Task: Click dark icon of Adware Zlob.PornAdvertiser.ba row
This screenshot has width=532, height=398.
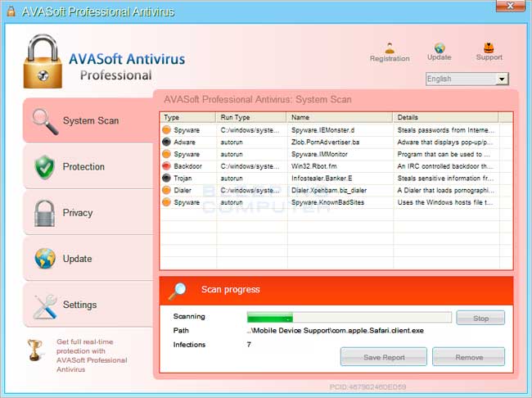Action: (x=166, y=142)
